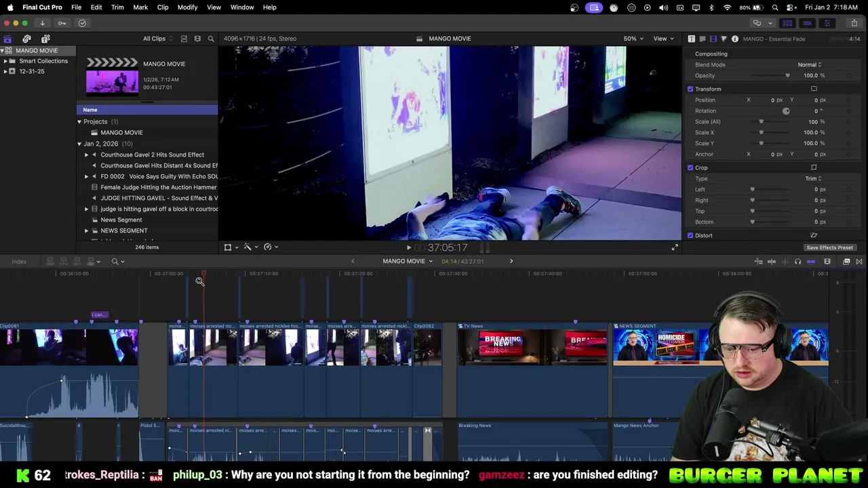The height and width of the screenshot is (488, 868).
Task: Open the enhancements magic wand dropdown
Action: tap(251, 247)
